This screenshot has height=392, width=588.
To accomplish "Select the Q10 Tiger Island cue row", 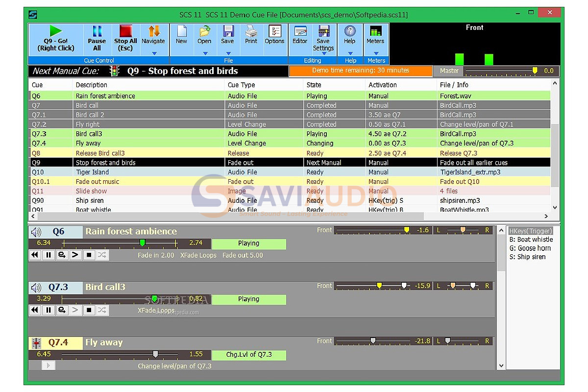I will tap(290, 172).
